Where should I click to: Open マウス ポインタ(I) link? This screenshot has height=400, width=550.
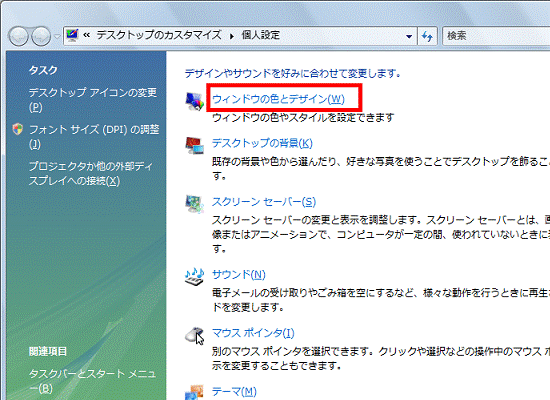253,333
